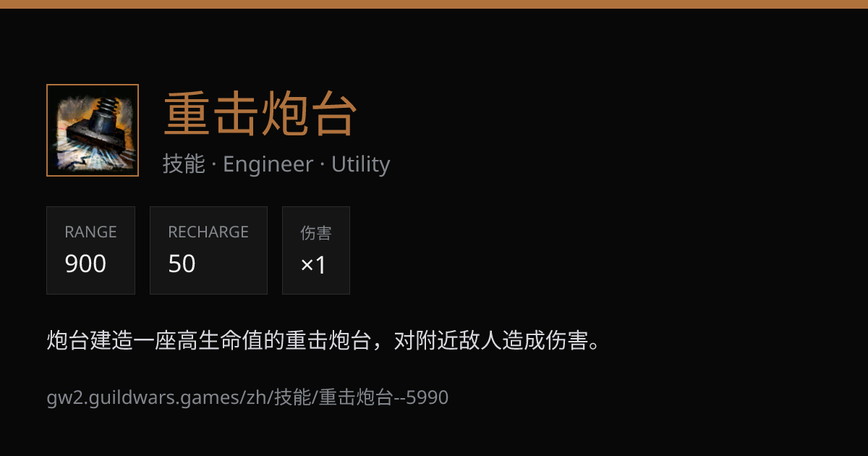This screenshot has height=456, width=868.
Task: Click the 技能 category label
Action: (x=184, y=164)
